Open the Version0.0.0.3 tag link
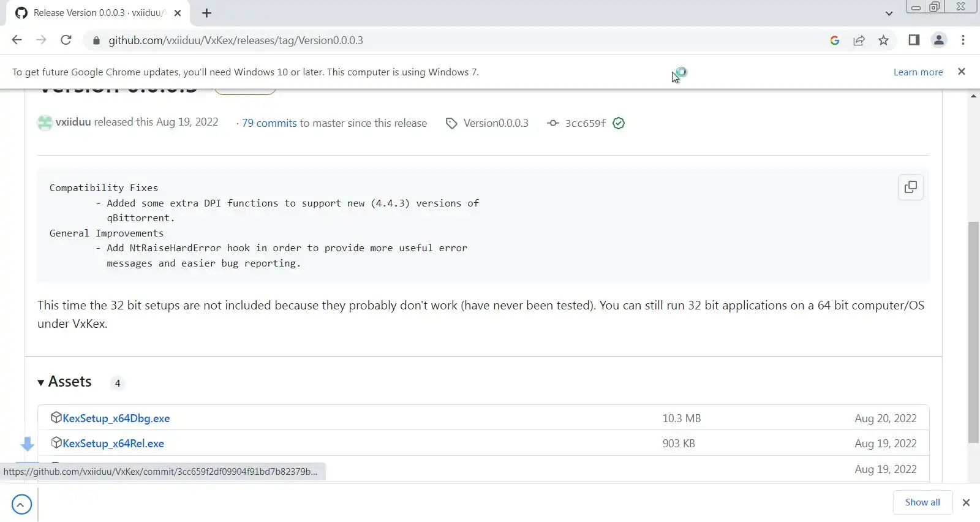Image resolution: width=980 pixels, height=522 pixels. point(496,123)
